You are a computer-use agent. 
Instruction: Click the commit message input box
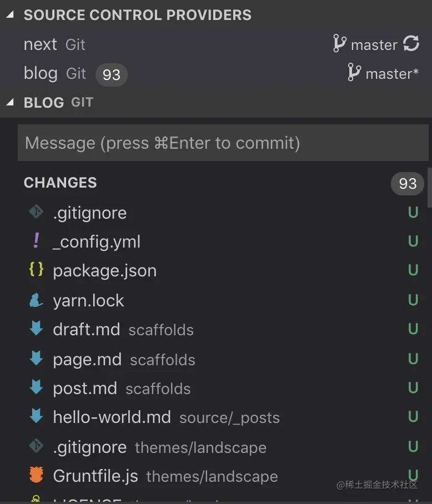pyautogui.click(x=222, y=143)
